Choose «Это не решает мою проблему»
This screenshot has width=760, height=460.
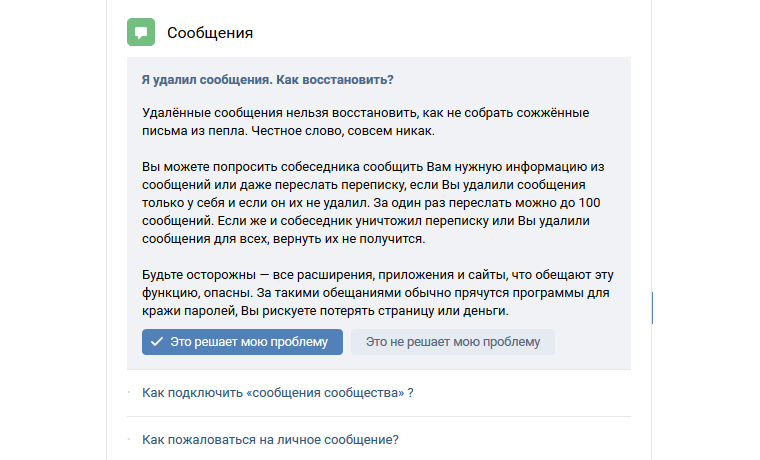[453, 342]
